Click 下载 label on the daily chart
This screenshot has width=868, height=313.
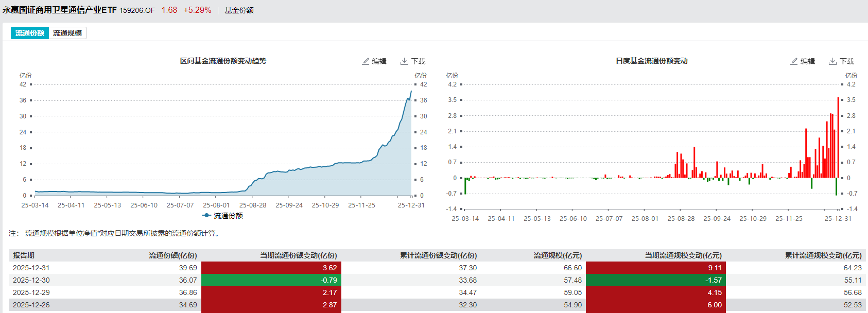point(847,61)
